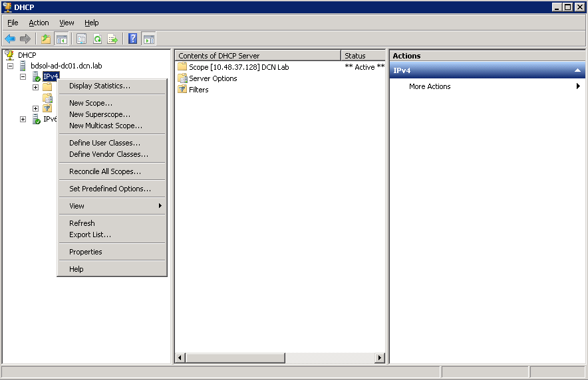This screenshot has width=588, height=380.
Task: Click the green Refresh toolbar icon
Action: coord(97,39)
